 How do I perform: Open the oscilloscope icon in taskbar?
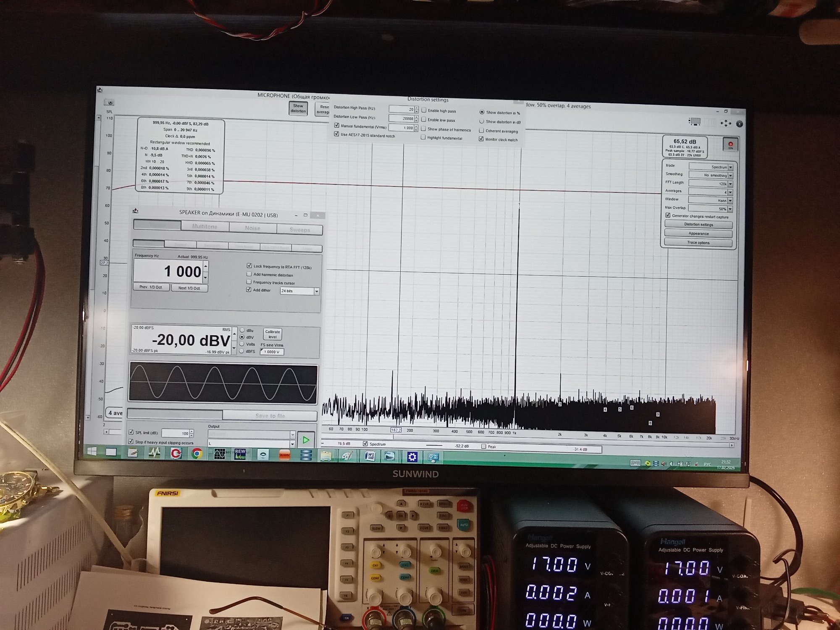click(219, 454)
